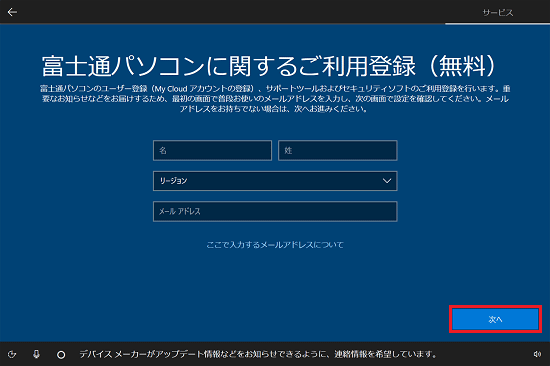Click the 富士通パソコンに関するご利用登録 heading
This screenshot has height=366, width=550.
click(269, 66)
